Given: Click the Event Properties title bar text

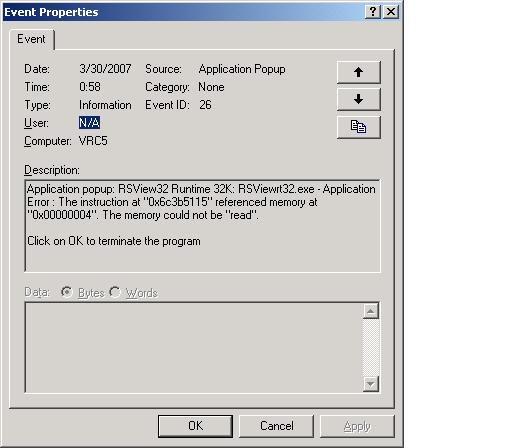Looking at the screenshot, I should [x=51, y=12].
